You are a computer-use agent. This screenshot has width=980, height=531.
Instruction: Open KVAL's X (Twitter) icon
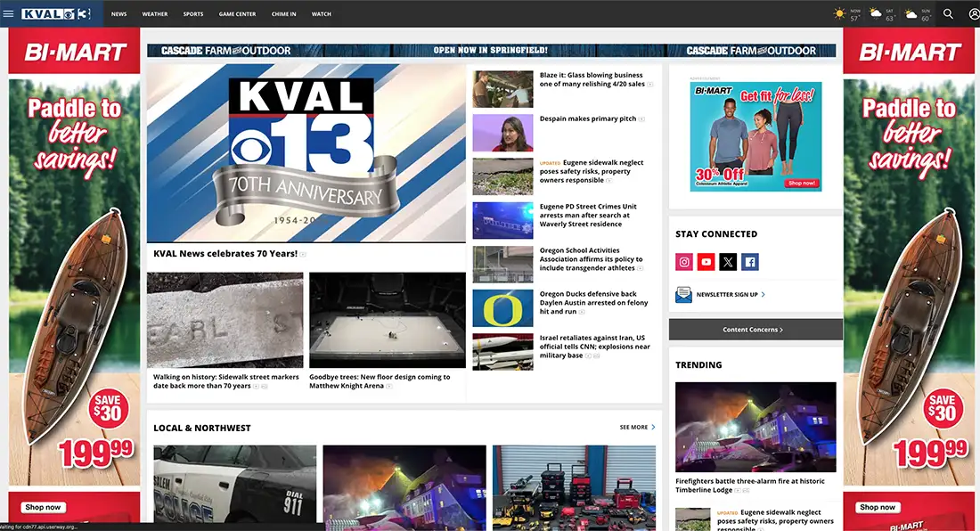[728, 262]
